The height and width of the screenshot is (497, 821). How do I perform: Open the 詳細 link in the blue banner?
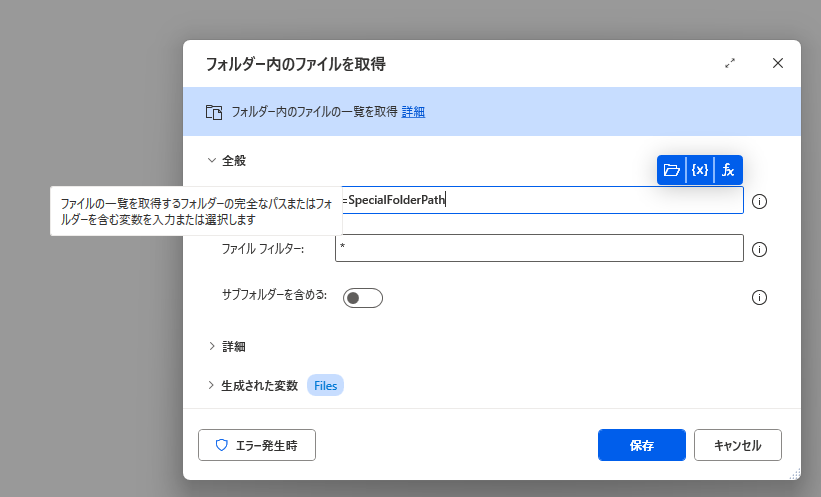413,112
